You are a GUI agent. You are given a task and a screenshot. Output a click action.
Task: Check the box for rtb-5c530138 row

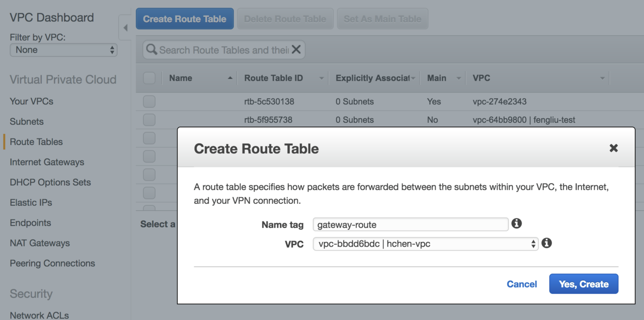click(149, 102)
